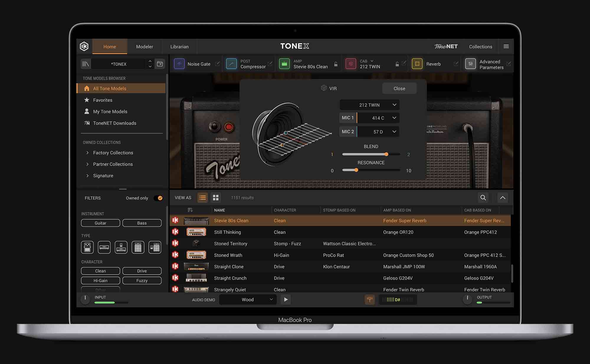Screen dimensions: 590x364
Task: Switch to the Modeler tab
Action: (145, 47)
